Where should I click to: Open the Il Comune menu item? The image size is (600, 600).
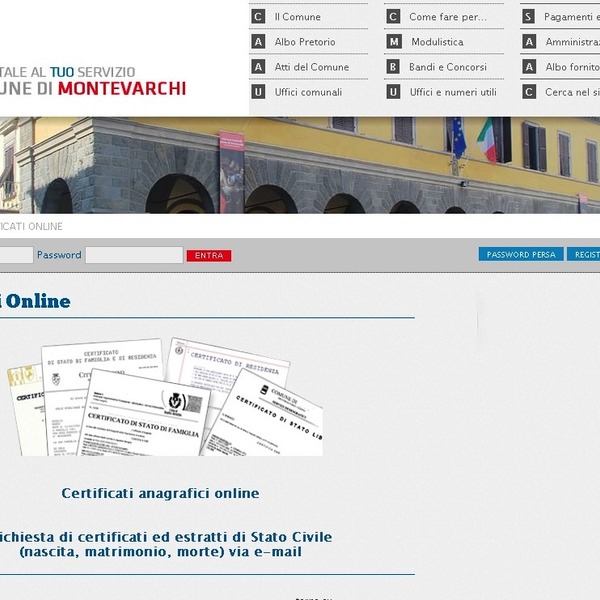pyautogui.click(x=297, y=17)
